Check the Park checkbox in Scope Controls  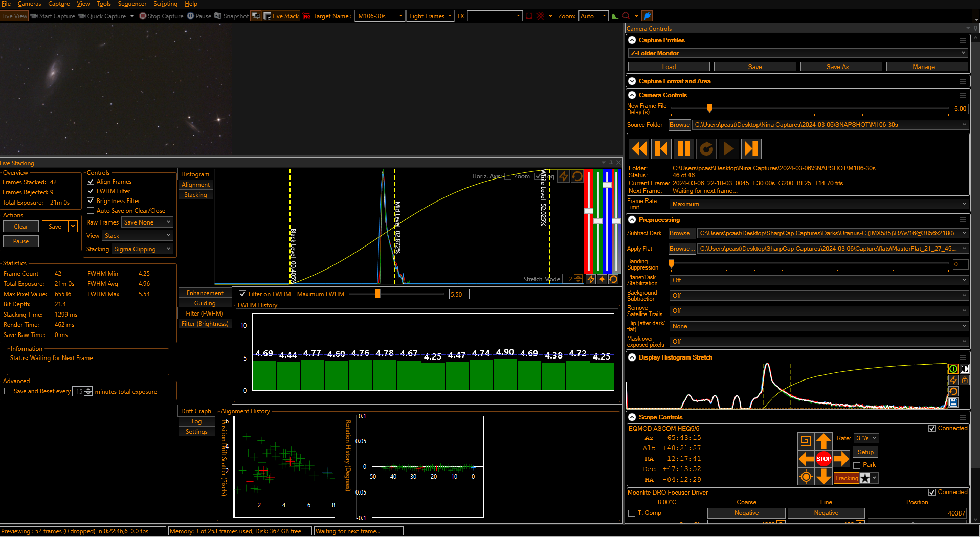pos(857,465)
